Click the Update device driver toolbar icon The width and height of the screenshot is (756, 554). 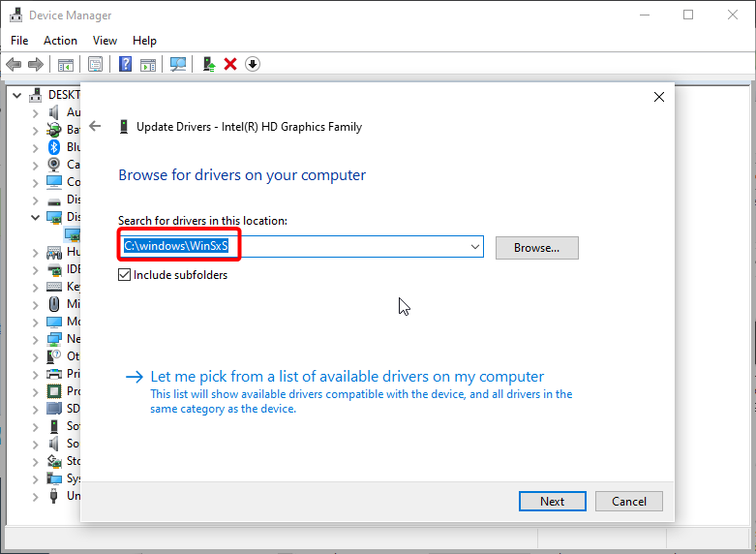click(x=208, y=64)
